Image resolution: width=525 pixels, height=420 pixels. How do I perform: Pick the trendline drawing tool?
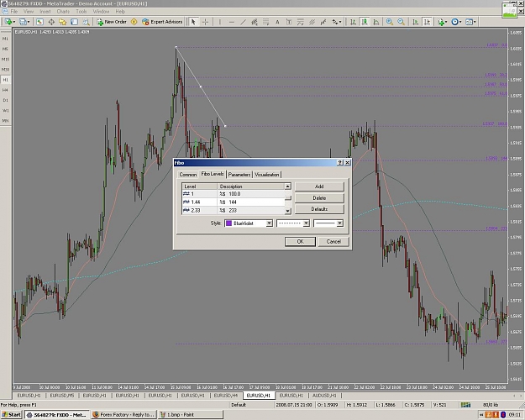pyautogui.click(x=243, y=22)
